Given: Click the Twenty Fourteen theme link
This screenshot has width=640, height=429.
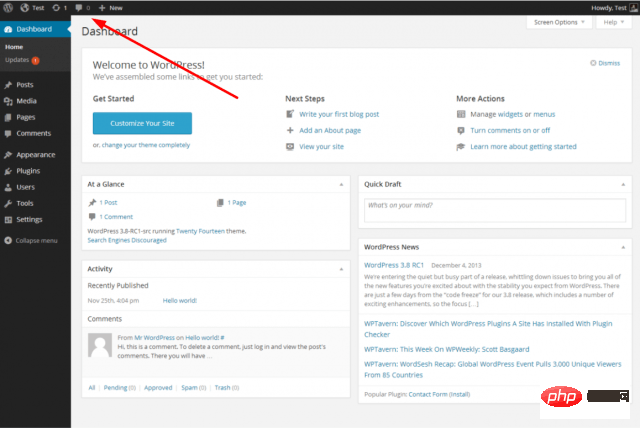Looking at the screenshot, I should coord(200,231).
